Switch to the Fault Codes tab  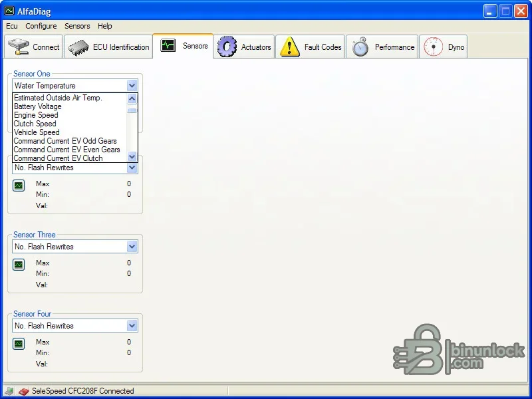tap(310, 47)
